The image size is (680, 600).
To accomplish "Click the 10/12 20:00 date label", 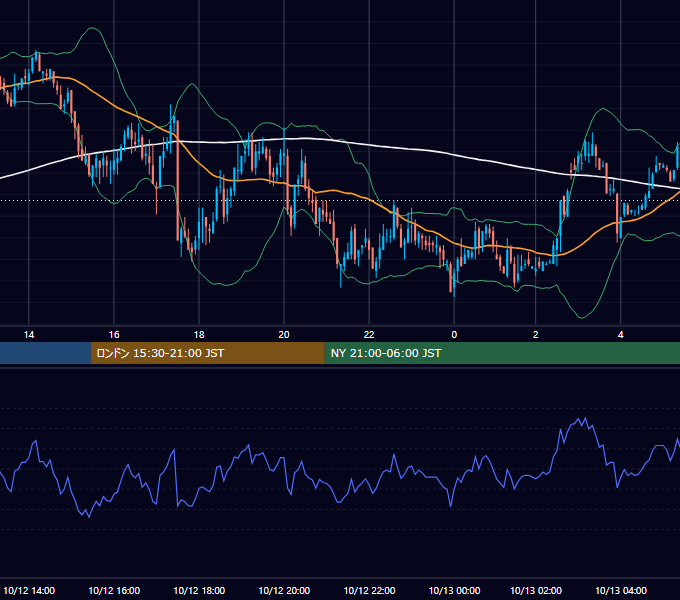I will click(x=284, y=590).
